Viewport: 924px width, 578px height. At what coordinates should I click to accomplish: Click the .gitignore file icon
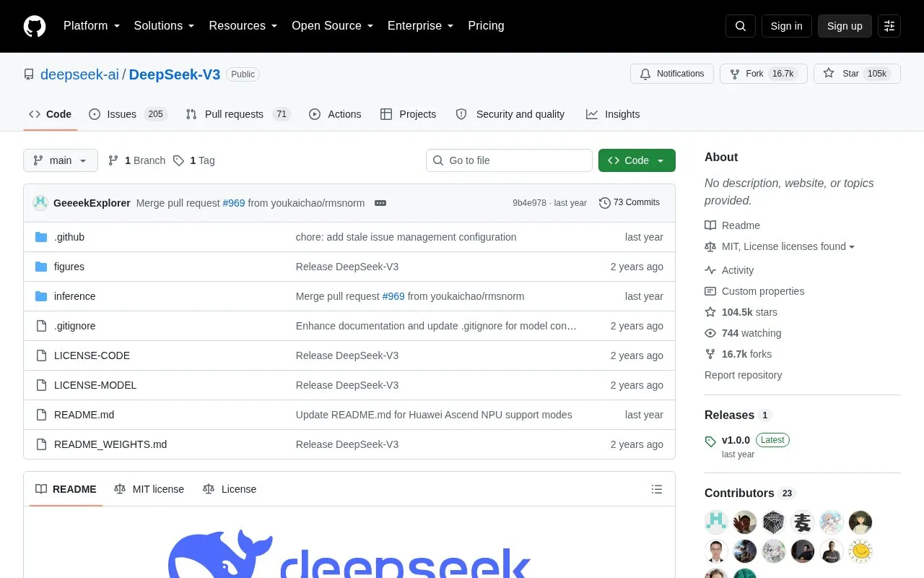point(41,326)
